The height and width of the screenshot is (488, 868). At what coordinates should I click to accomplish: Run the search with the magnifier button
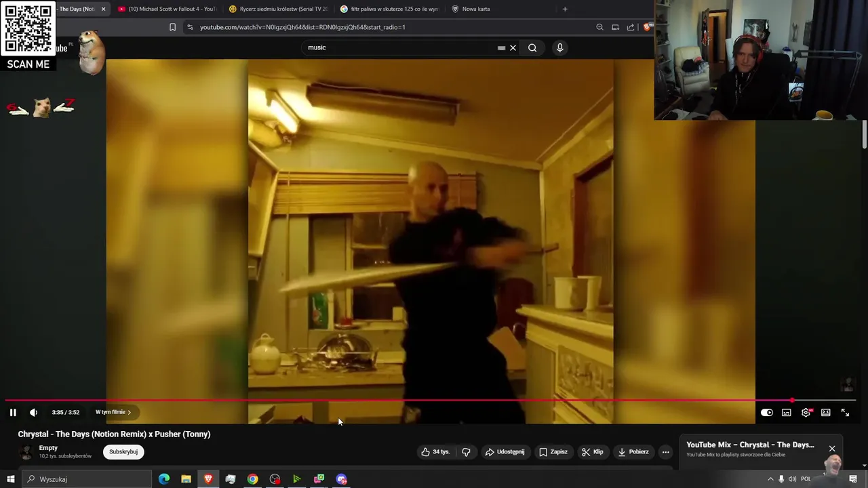[532, 48]
